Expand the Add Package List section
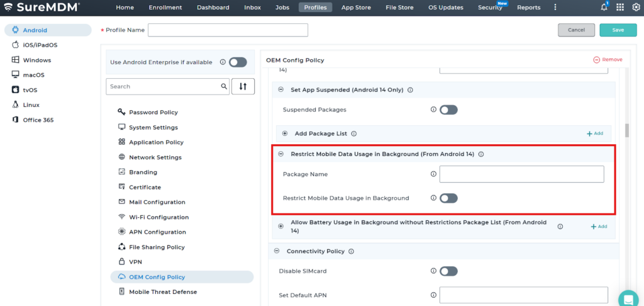Image resolution: width=644 pixels, height=306 pixels. [285, 133]
